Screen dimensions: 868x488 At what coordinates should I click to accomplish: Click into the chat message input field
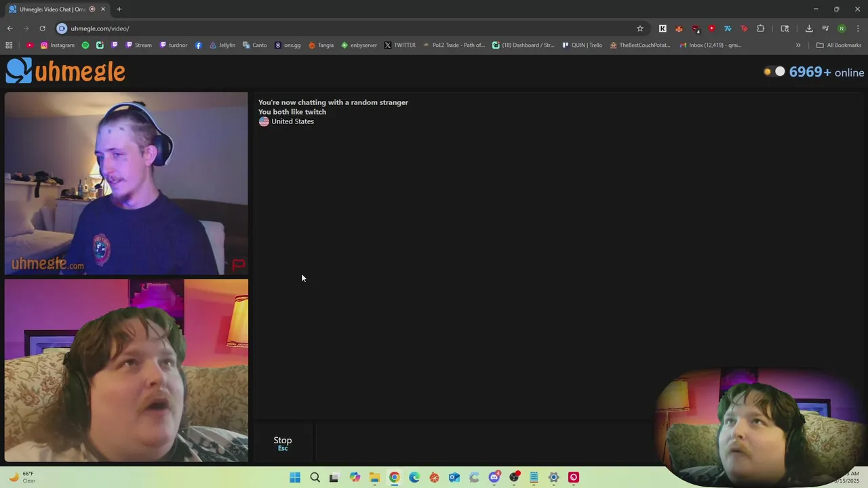click(x=484, y=443)
